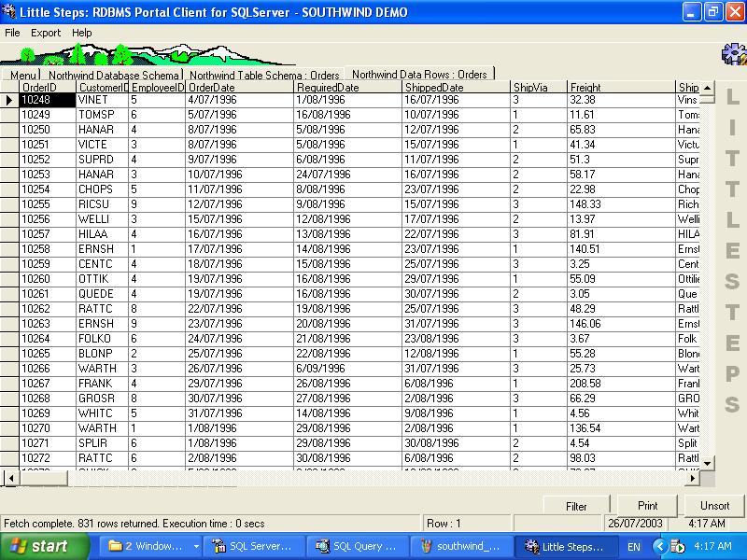This screenshot has width=747, height=560.
Task: Click the RequiredDate column header
Action: point(347,87)
